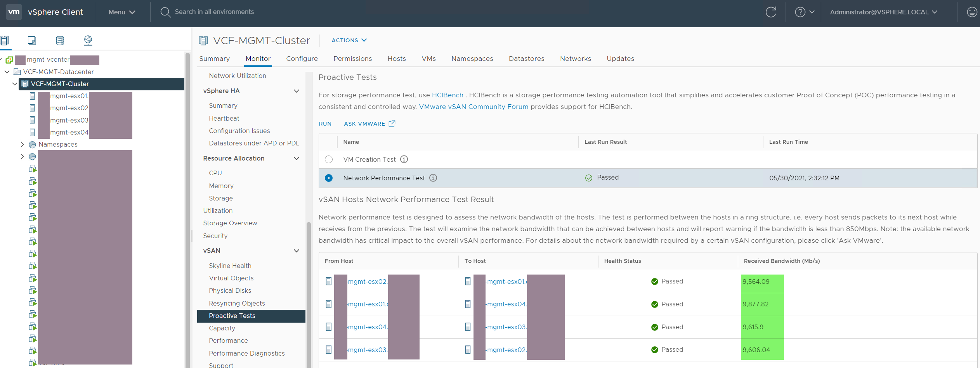Open the Storage inventory view
This screenshot has height=368, width=980.
pos(60,40)
